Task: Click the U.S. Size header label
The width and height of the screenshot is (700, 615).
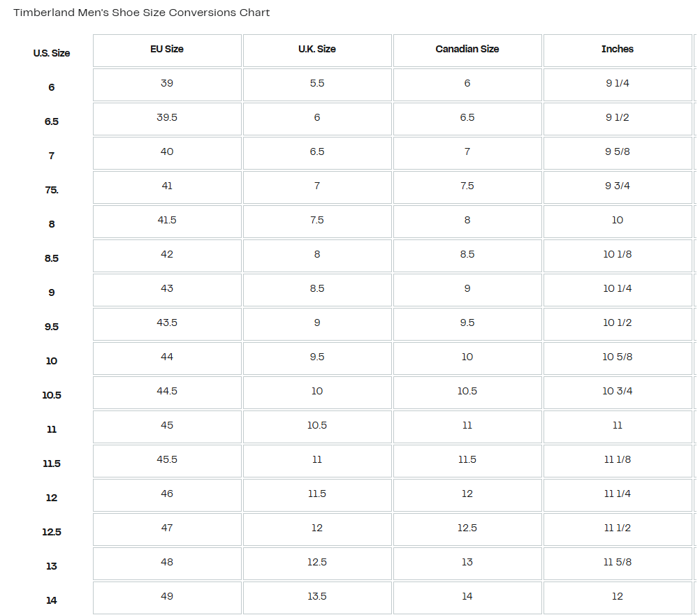Action: pos(52,53)
